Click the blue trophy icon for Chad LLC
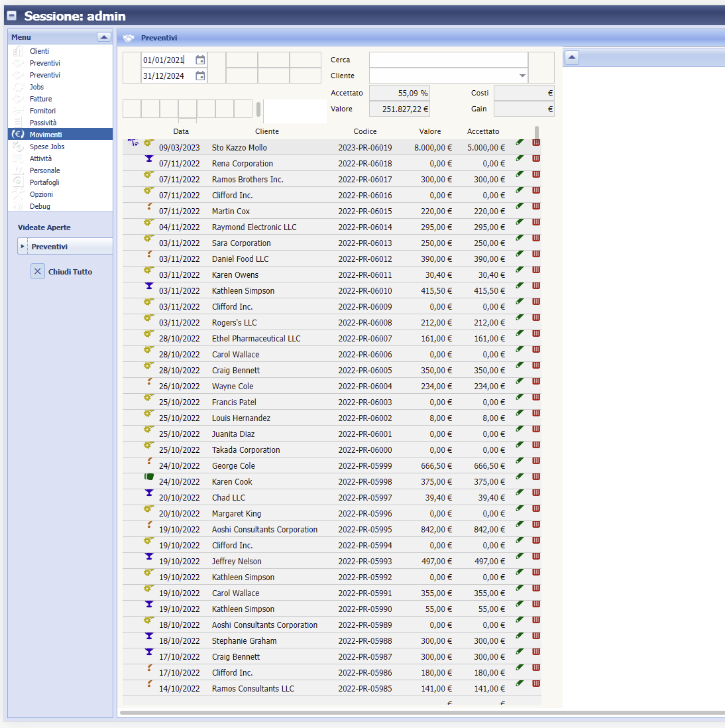 click(149, 493)
